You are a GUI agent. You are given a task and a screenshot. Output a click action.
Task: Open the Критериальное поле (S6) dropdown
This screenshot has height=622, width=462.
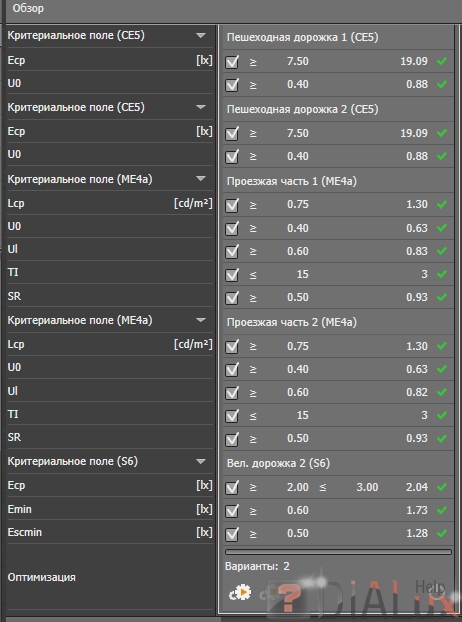[201, 461]
